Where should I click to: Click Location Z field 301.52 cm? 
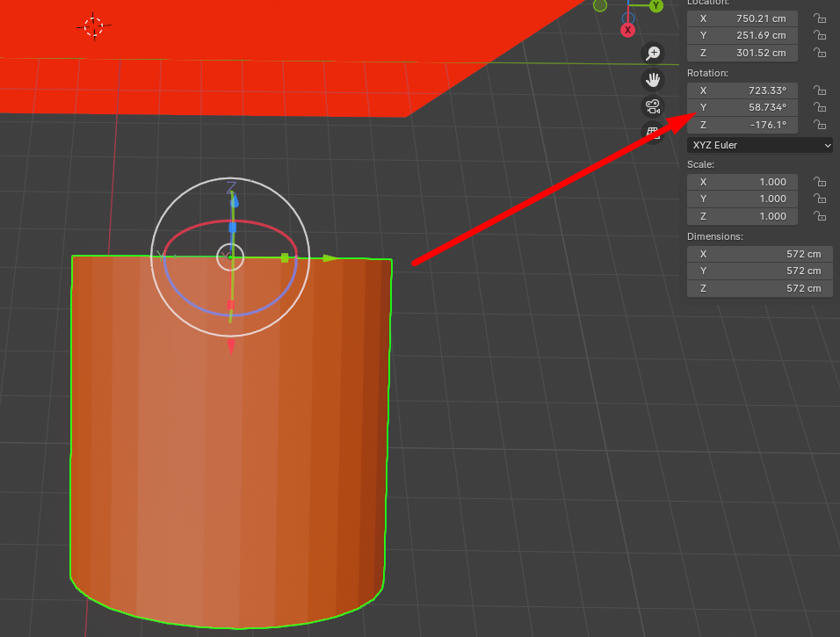click(x=742, y=53)
